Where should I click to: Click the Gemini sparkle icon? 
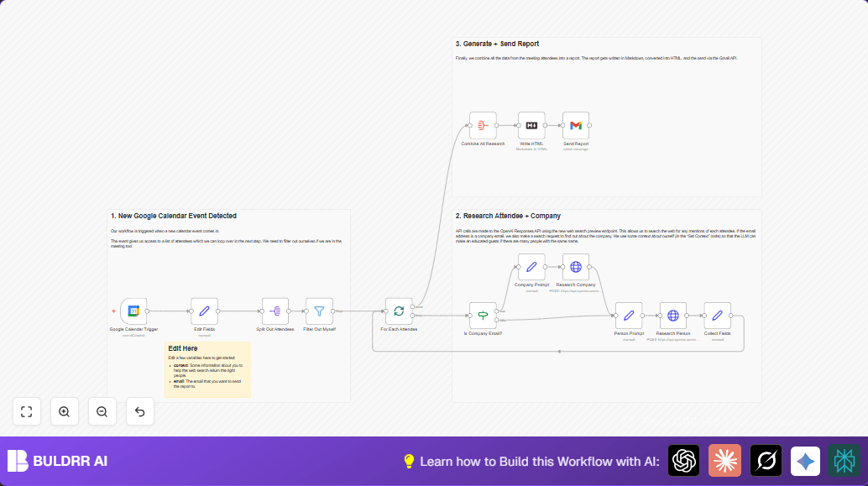(x=805, y=461)
